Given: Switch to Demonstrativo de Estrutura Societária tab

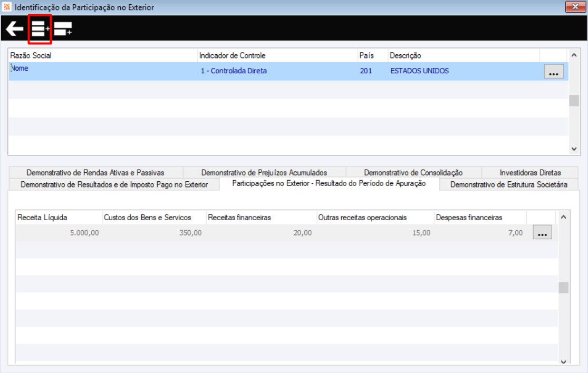Looking at the screenshot, I should [x=508, y=184].
